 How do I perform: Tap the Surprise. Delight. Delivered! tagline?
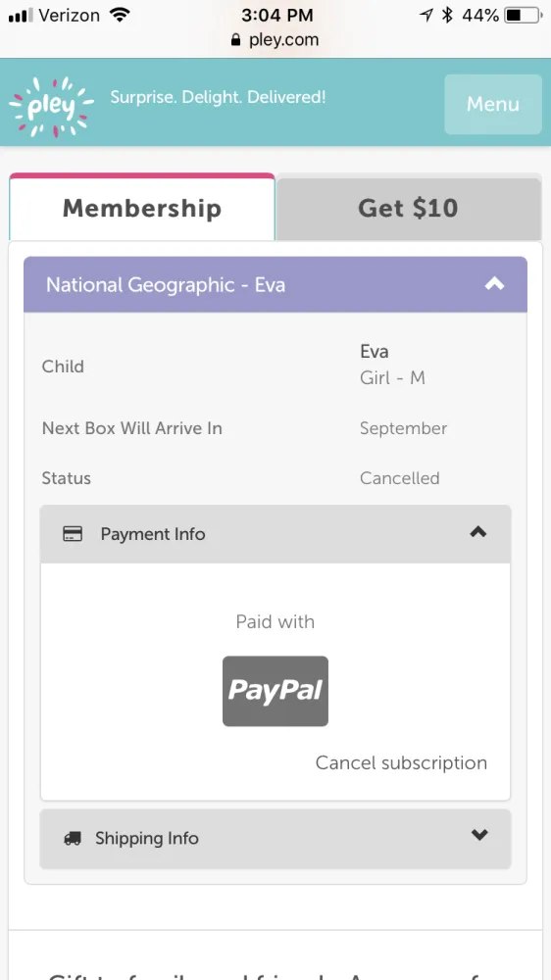[x=218, y=97]
